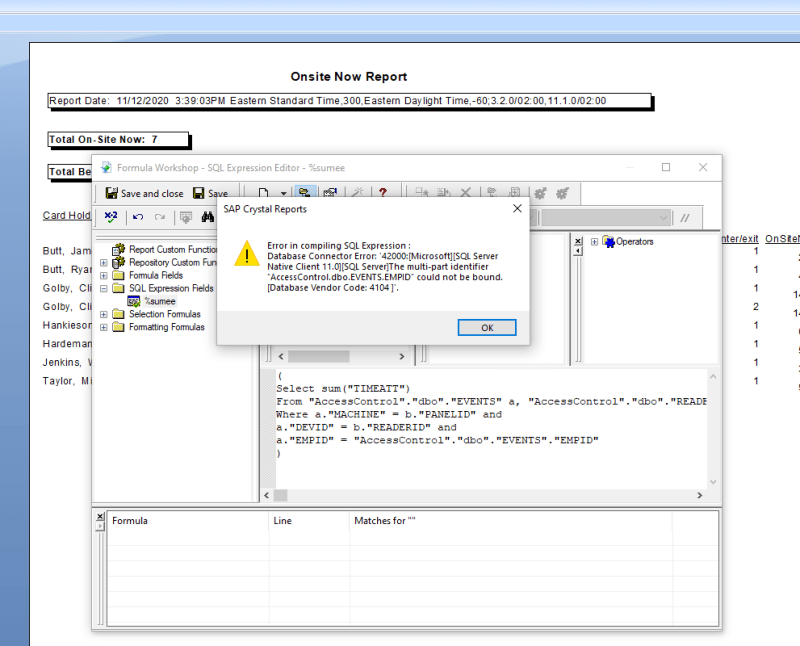Collapse the SQL Expression Fields folder
Image resolution: width=800 pixels, height=646 pixels.
click(104, 288)
